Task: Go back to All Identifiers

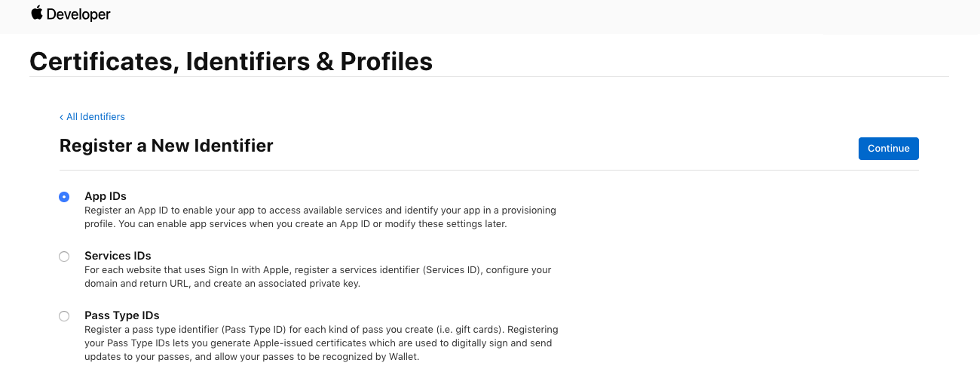Action: tap(92, 117)
